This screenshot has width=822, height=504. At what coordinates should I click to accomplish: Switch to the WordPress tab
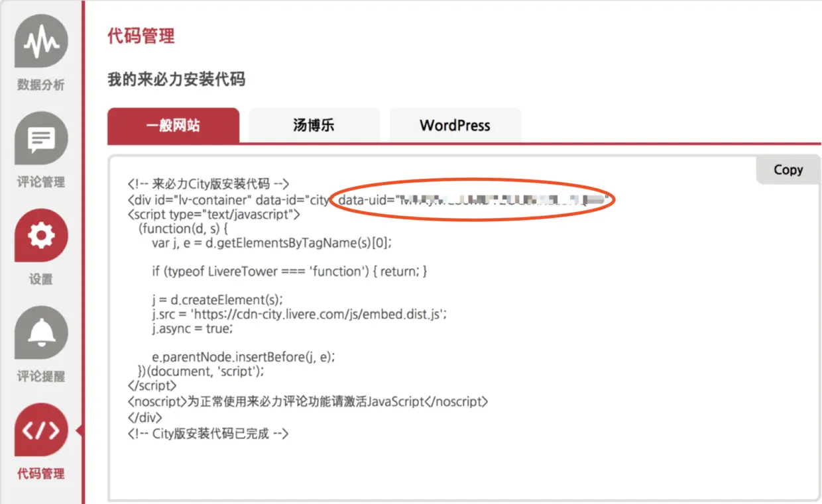click(x=455, y=126)
